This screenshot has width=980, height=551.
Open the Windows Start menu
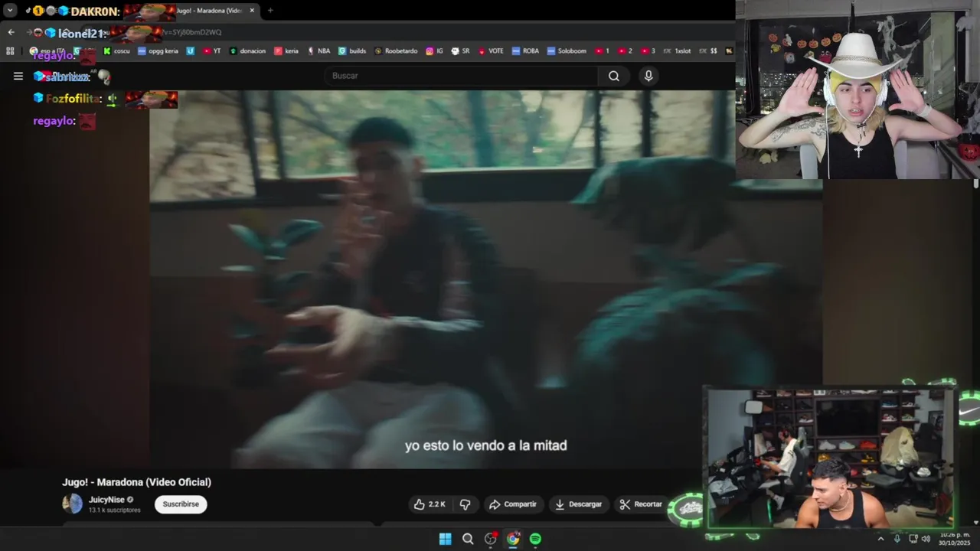[445, 539]
